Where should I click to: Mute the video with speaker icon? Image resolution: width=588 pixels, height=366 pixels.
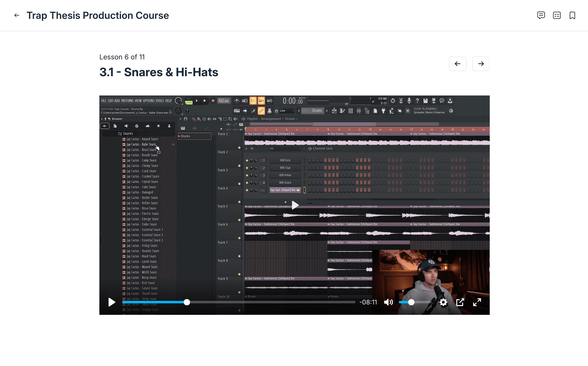click(388, 302)
